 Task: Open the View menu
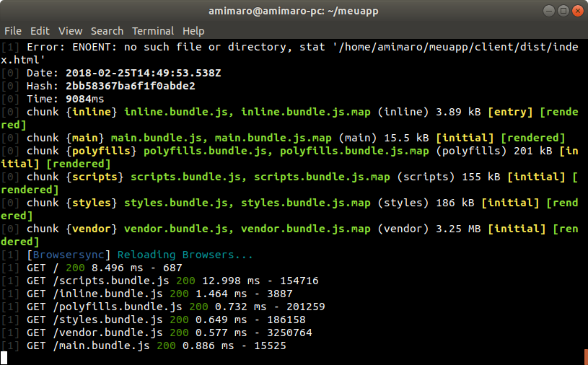pos(70,31)
